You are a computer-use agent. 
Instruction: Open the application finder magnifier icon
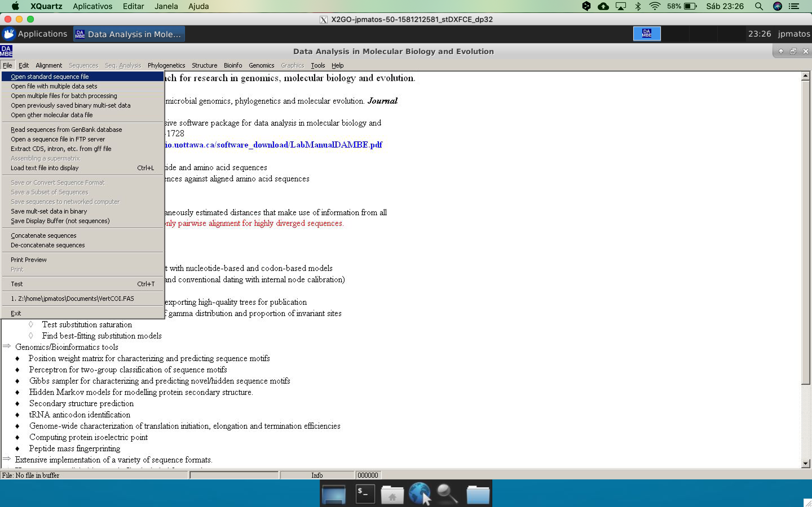point(447,493)
